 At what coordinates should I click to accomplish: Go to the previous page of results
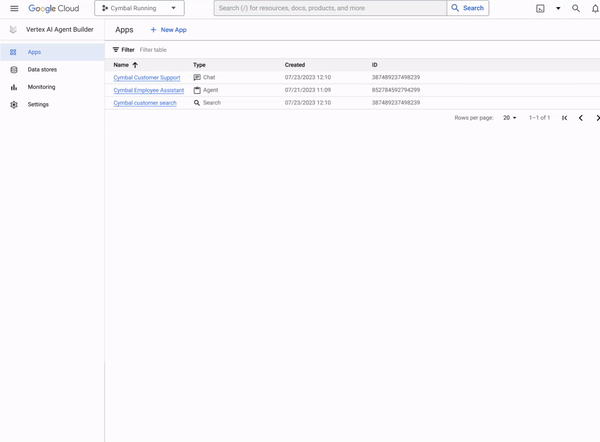click(580, 118)
